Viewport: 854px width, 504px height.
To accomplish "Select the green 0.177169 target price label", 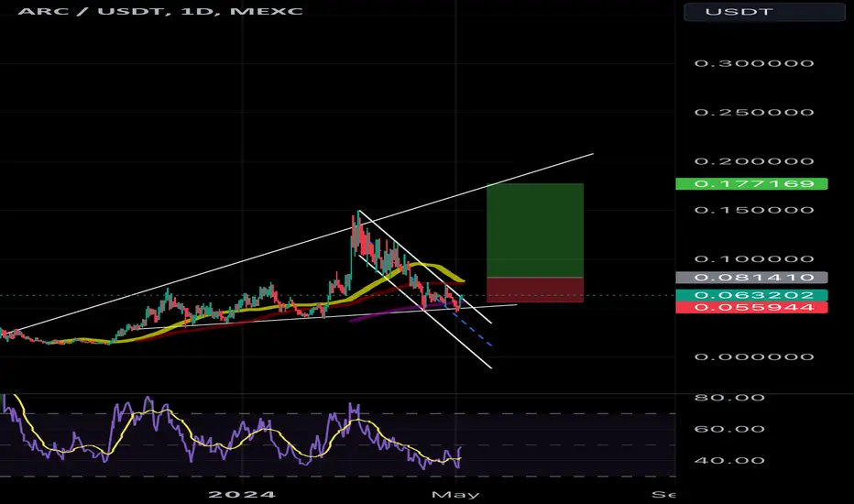I will (x=751, y=183).
